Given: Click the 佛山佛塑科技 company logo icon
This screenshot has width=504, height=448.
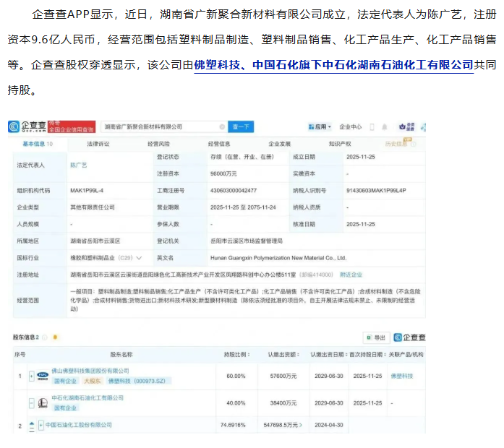Looking at the screenshot, I should (41, 375).
